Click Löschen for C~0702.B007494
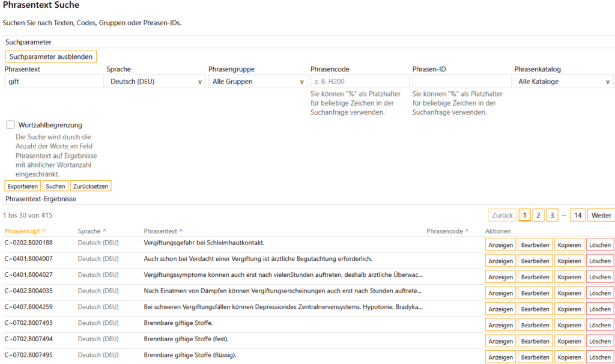This screenshot has width=615, height=364. tap(600, 341)
